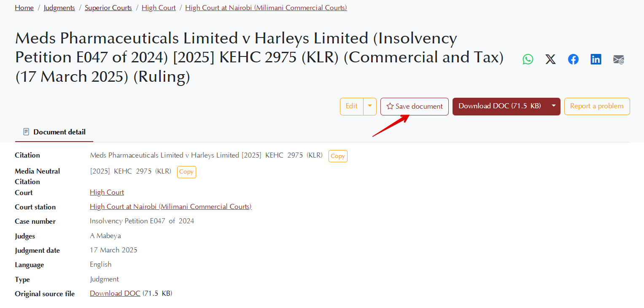Click Download DOC link under Original source file
The image size is (644, 308).
[x=115, y=293]
